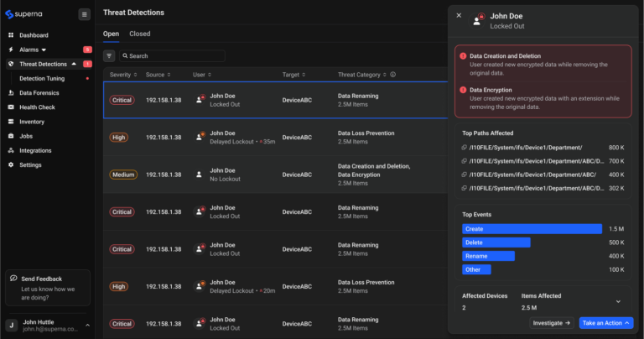The width and height of the screenshot is (644, 339).
Task: Click the Data Forensics icon
Action: pyautogui.click(x=11, y=93)
